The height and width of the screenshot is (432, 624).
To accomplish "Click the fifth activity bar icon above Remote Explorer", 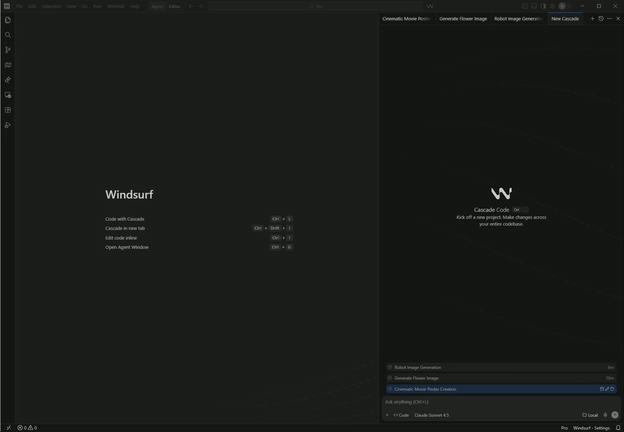I will click(x=8, y=80).
